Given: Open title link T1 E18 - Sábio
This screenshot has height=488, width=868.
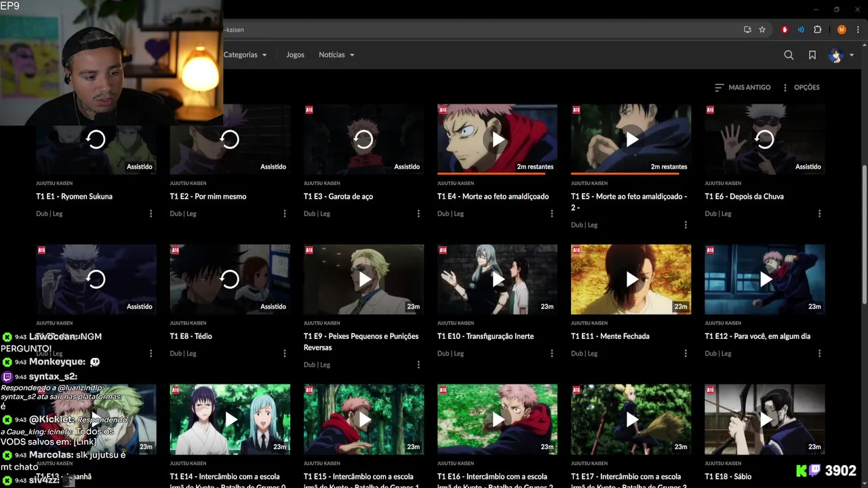Looking at the screenshot, I should pos(728,476).
